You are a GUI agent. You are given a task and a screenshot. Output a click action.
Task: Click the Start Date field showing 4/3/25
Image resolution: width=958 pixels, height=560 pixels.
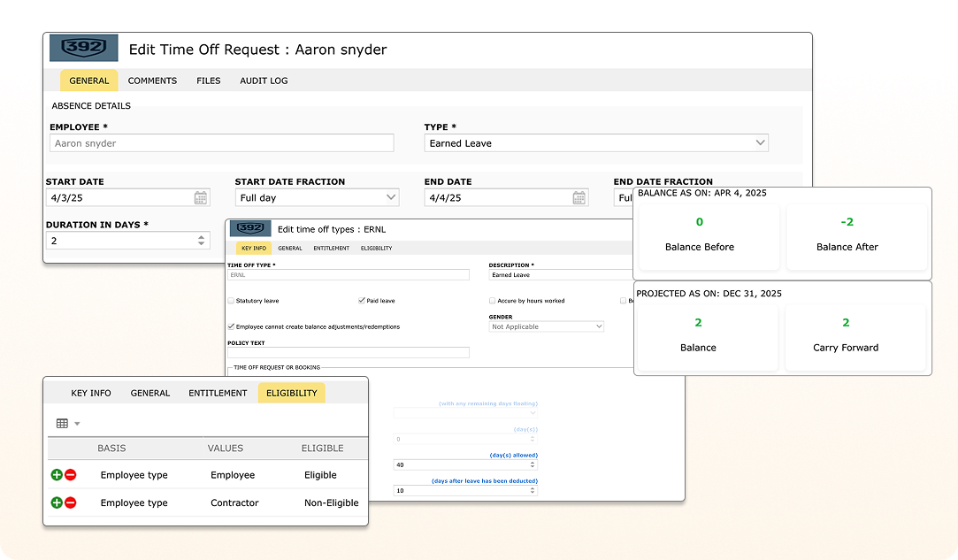pos(128,197)
